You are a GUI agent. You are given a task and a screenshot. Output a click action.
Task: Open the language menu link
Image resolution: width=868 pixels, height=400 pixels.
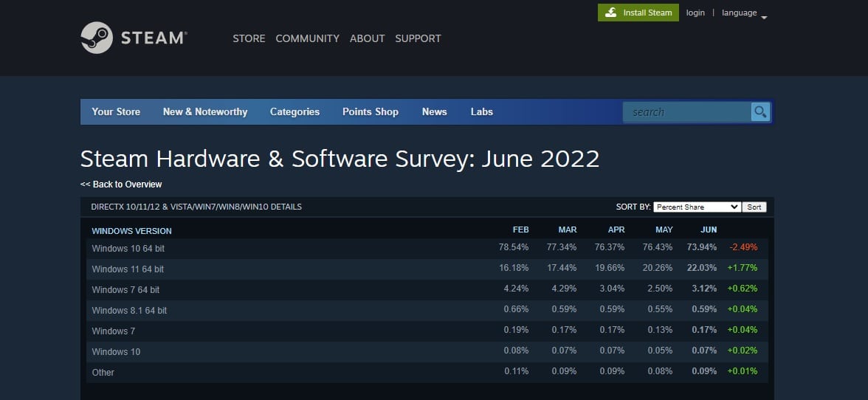739,13
